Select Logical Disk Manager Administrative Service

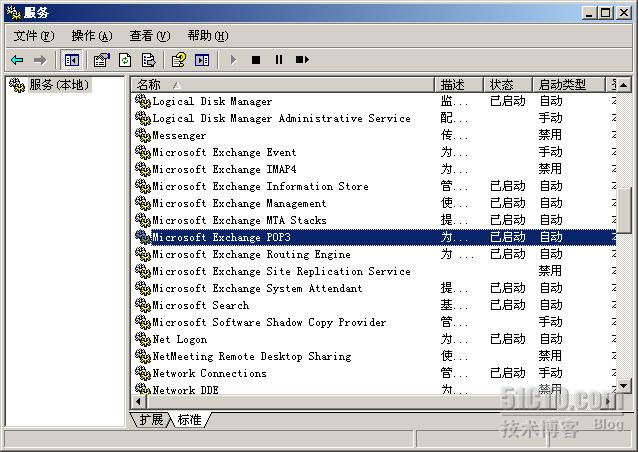point(282,118)
